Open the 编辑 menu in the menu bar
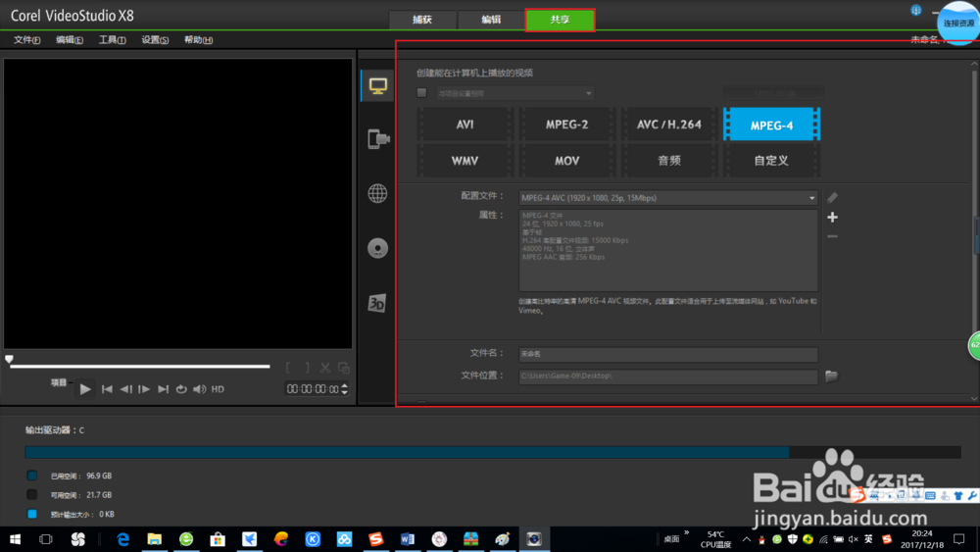 coord(70,40)
